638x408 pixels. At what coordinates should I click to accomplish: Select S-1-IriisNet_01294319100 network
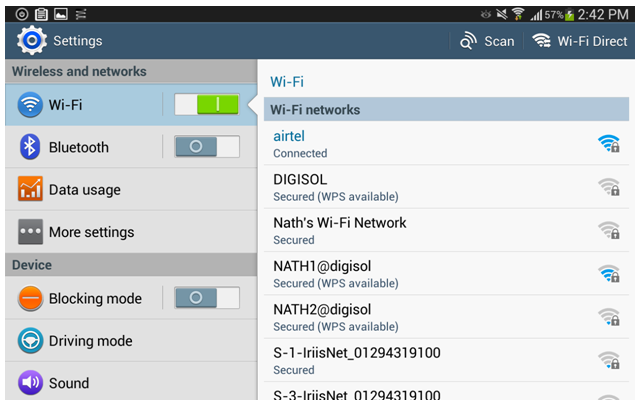[x=446, y=360]
